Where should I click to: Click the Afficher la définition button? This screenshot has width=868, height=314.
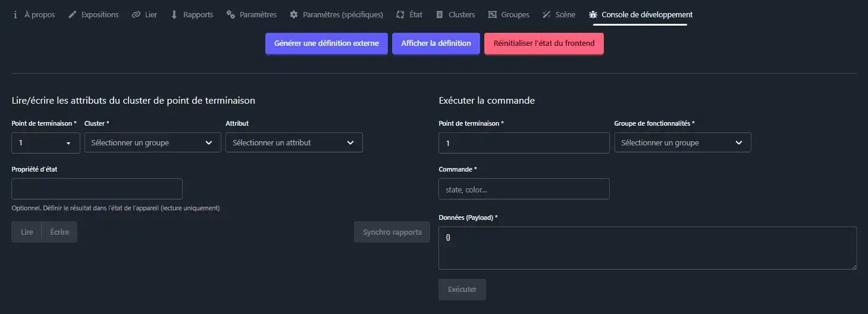coord(435,43)
